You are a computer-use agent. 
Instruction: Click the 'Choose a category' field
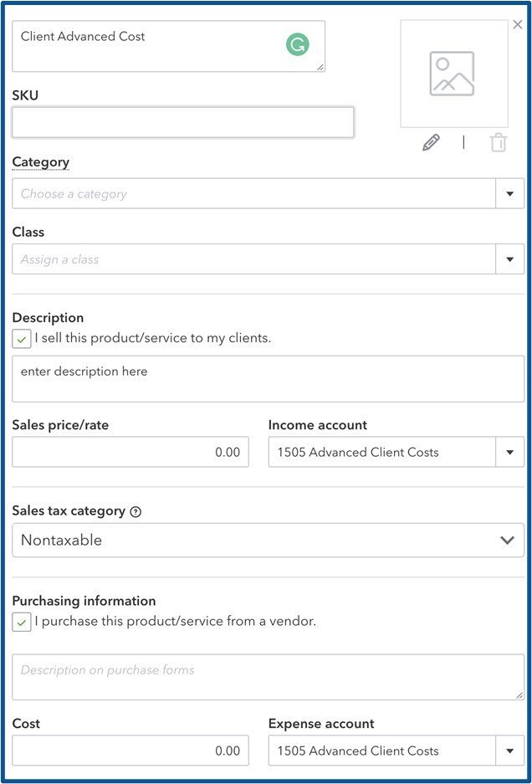coord(251,194)
